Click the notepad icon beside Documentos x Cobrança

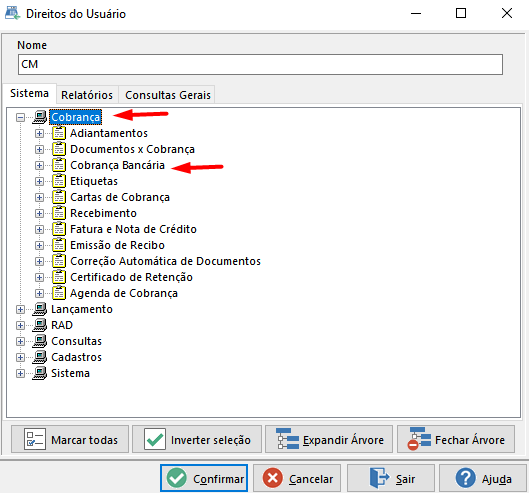coord(59,149)
